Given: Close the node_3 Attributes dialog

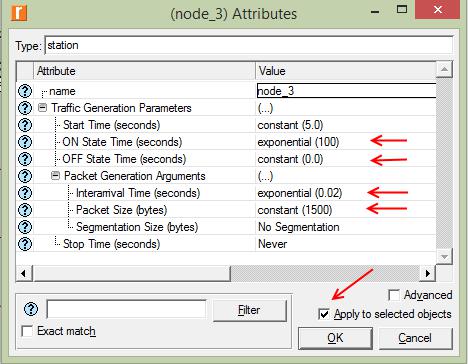Looking at the screenshot, I should pyautogui.click(x=438, y=9).
